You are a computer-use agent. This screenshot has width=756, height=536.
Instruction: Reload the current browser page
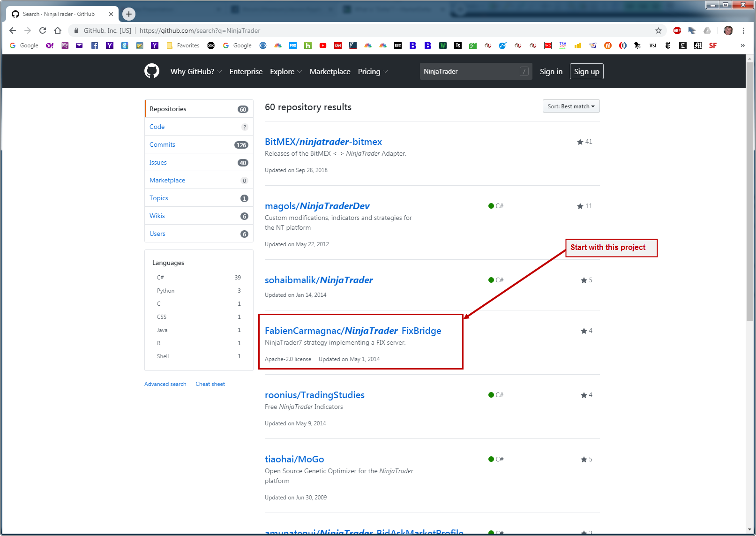(43, 30)
